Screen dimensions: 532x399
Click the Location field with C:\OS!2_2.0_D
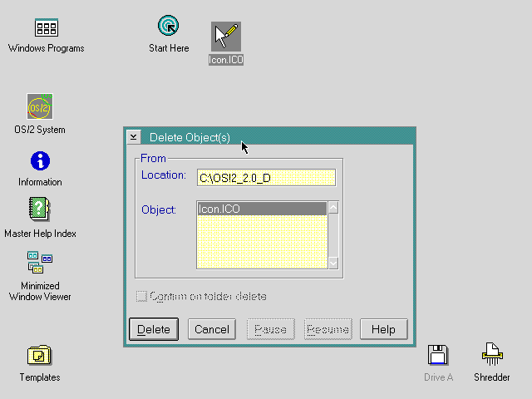(x=266, y=177)
